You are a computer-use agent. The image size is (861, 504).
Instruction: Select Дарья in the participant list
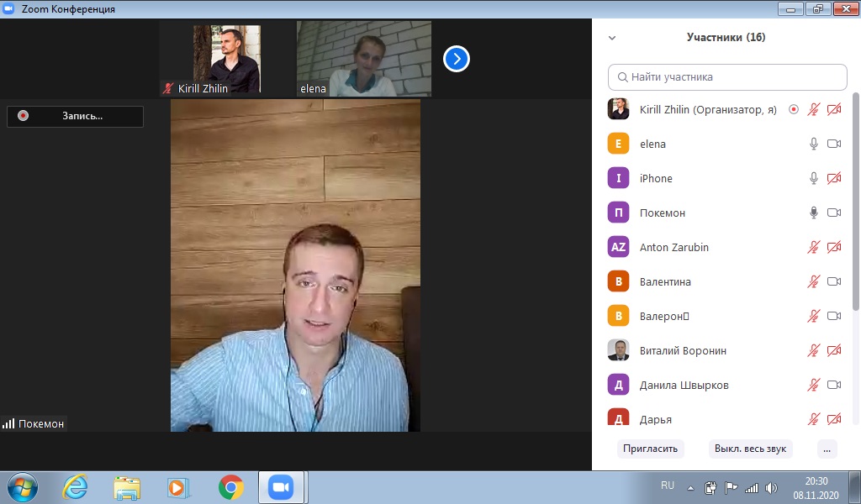click(656, 418)
